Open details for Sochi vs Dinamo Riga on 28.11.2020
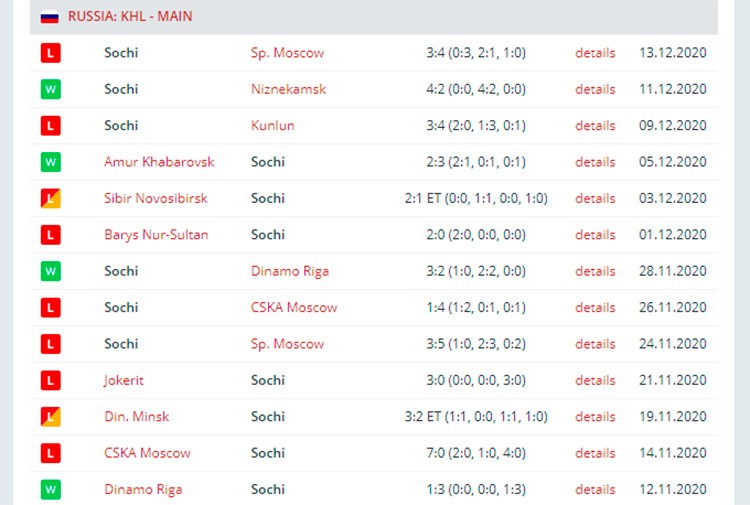Viewport: 750px width, 505px height. coord(595,271)
